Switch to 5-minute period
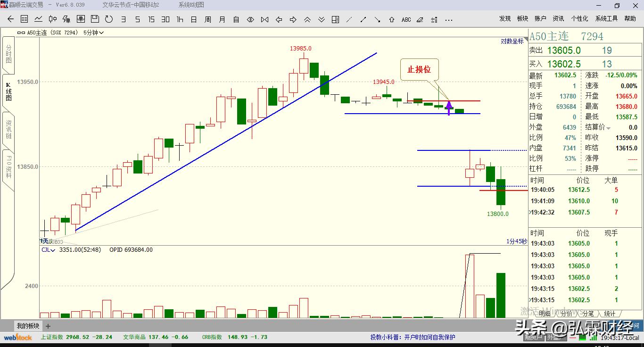The width and height of the screenshot is (644, 347). tap(137, 19)
